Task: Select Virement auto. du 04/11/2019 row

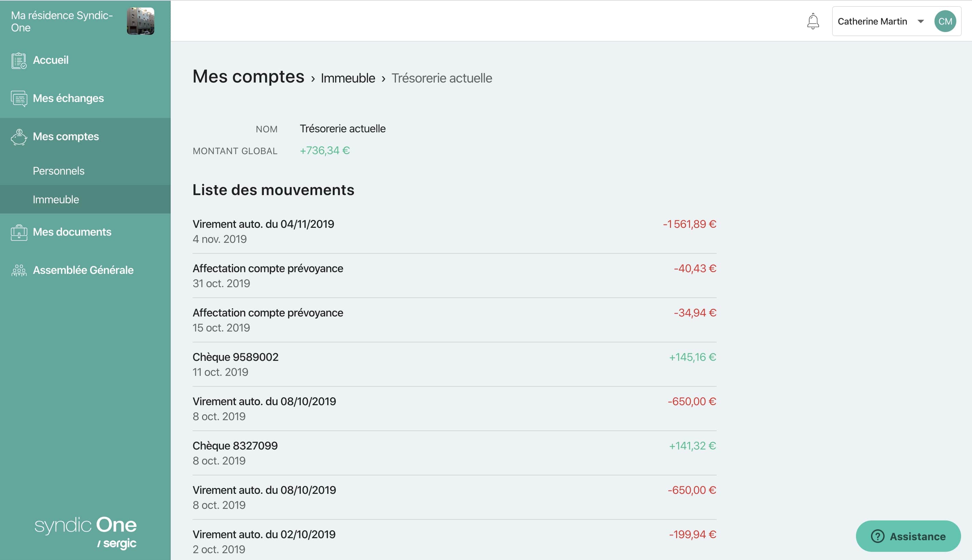Action: click(x=454, y=232)
